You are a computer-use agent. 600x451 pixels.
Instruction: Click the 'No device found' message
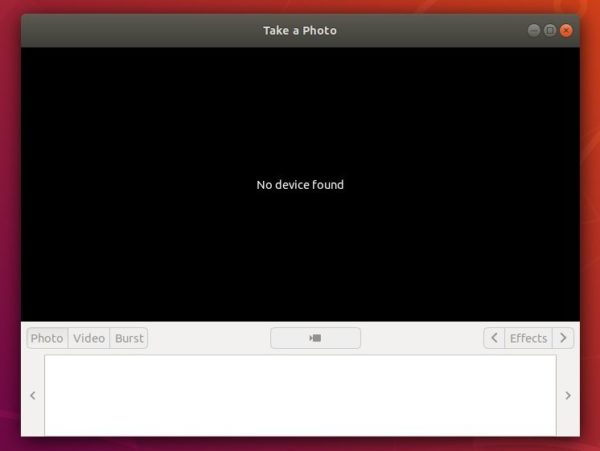pyautogui.click(x=300, y=185)
